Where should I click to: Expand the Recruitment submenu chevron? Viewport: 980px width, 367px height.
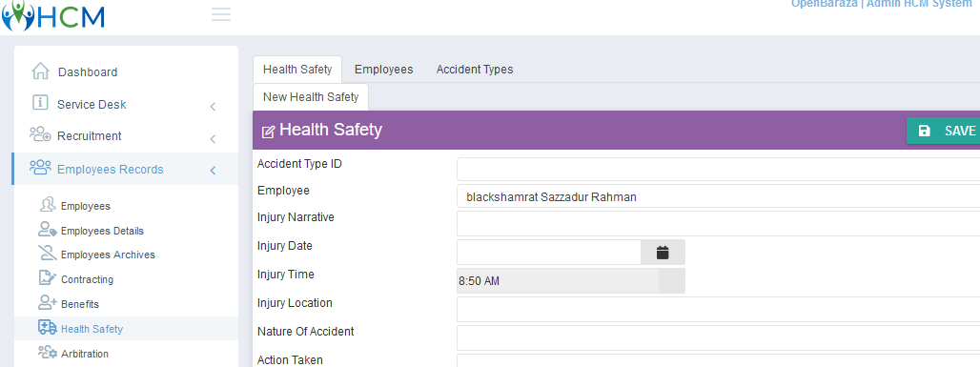pyautogui.click(x=213, y=138)
